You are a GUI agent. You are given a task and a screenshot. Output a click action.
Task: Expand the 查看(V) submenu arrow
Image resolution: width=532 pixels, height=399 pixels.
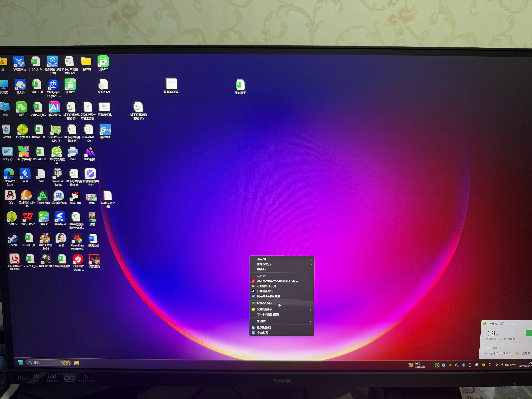(x=311, y=259)
